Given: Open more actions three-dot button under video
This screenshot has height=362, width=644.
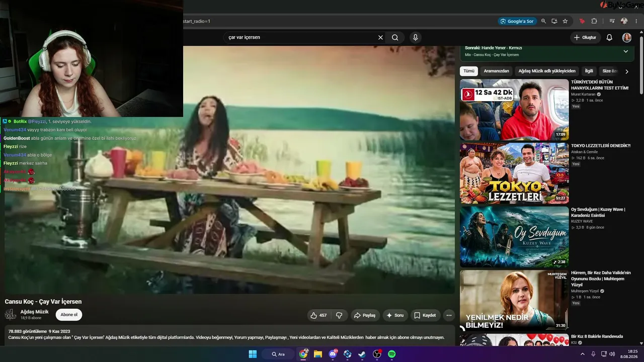Looking at the screenshot, I should click(x=449, y=315).
